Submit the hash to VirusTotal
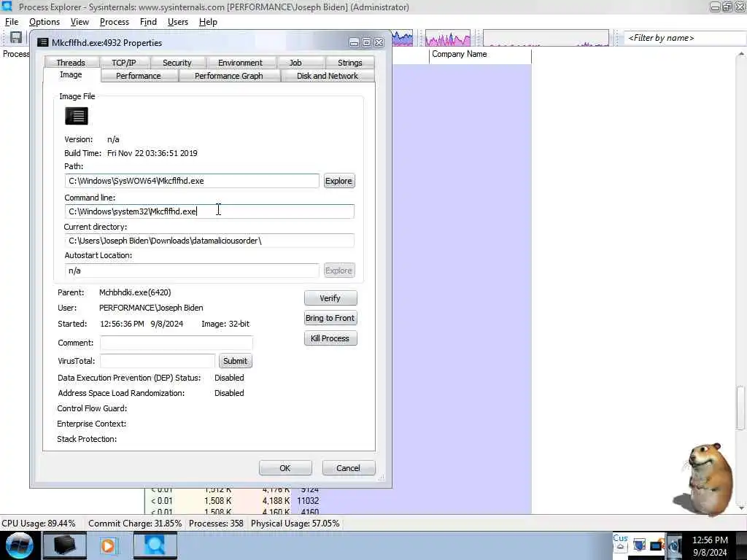Screen dimensions: 747x560 (x=236, y=361)
